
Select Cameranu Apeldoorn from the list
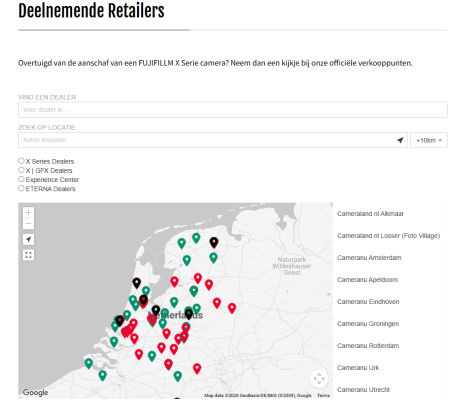[367, 280]
